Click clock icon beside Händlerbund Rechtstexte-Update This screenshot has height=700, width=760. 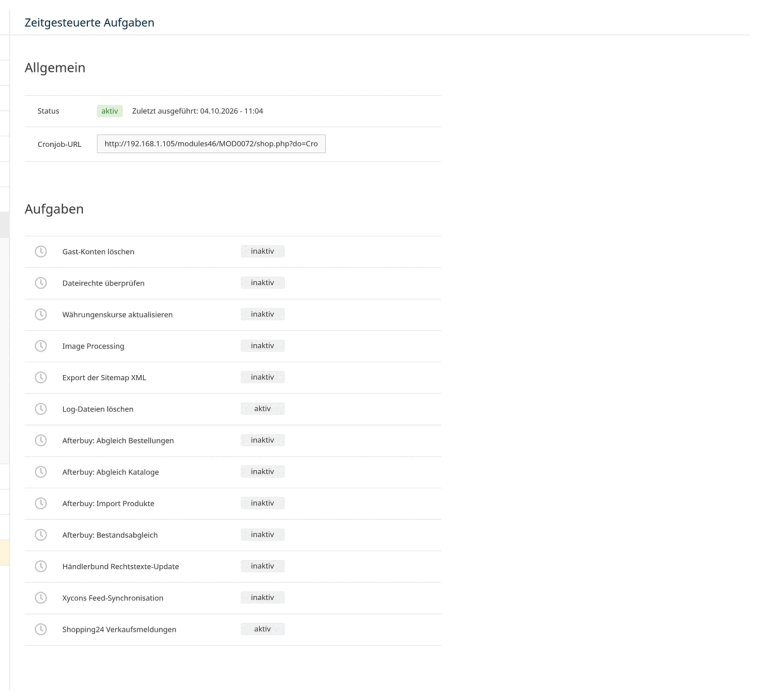click(x=41, y=566)
